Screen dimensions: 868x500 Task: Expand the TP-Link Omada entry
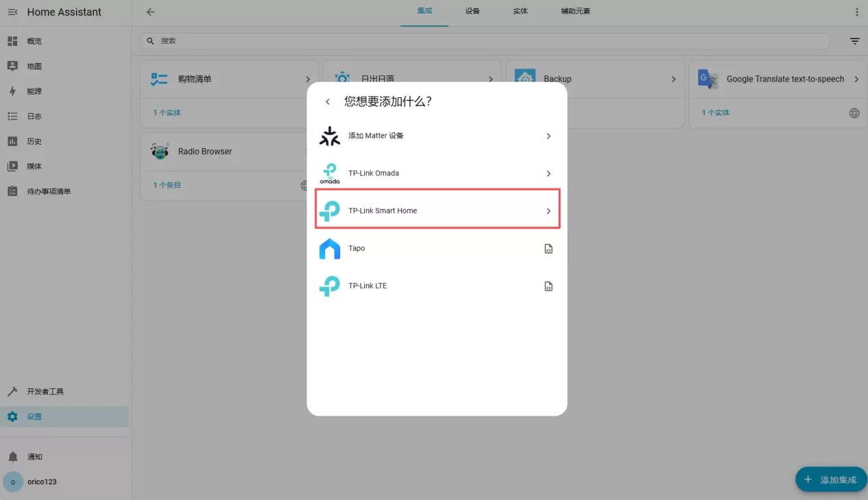click(437, 173)
